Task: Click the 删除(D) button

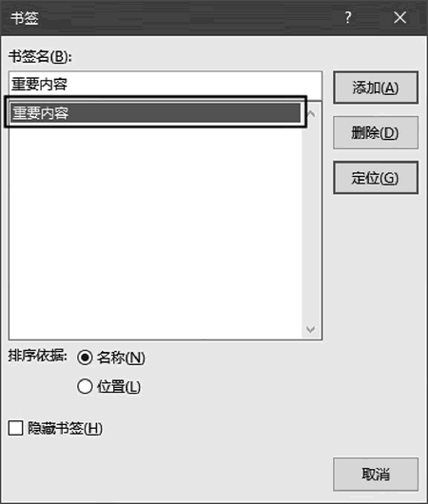Action: click(376, 132)
